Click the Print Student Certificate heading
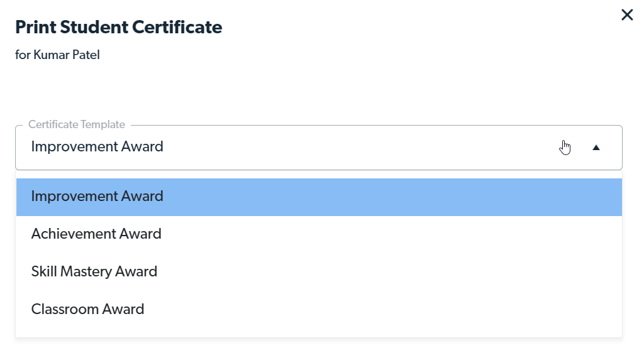The height and width of the screenshot is (353, 644). pyautogui.click(x=118, y=28)
